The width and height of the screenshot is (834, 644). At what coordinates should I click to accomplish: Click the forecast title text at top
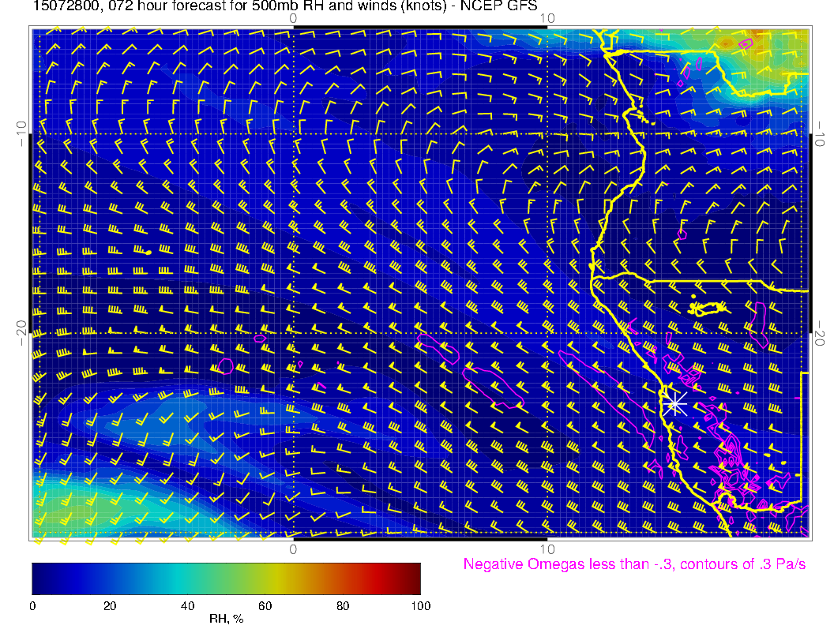(284, 6)
